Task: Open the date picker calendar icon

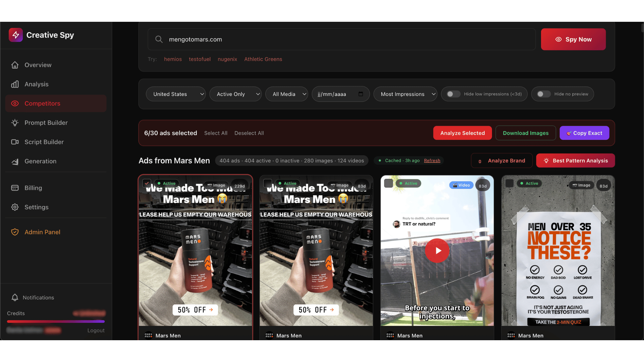Action: point(361,94)
